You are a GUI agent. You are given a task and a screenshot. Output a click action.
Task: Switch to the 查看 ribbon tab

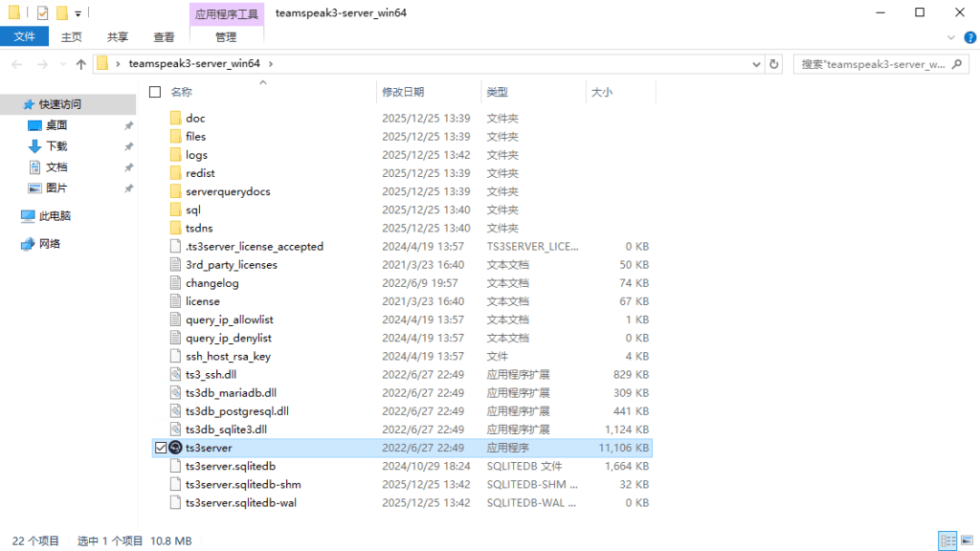pos(164,36)
